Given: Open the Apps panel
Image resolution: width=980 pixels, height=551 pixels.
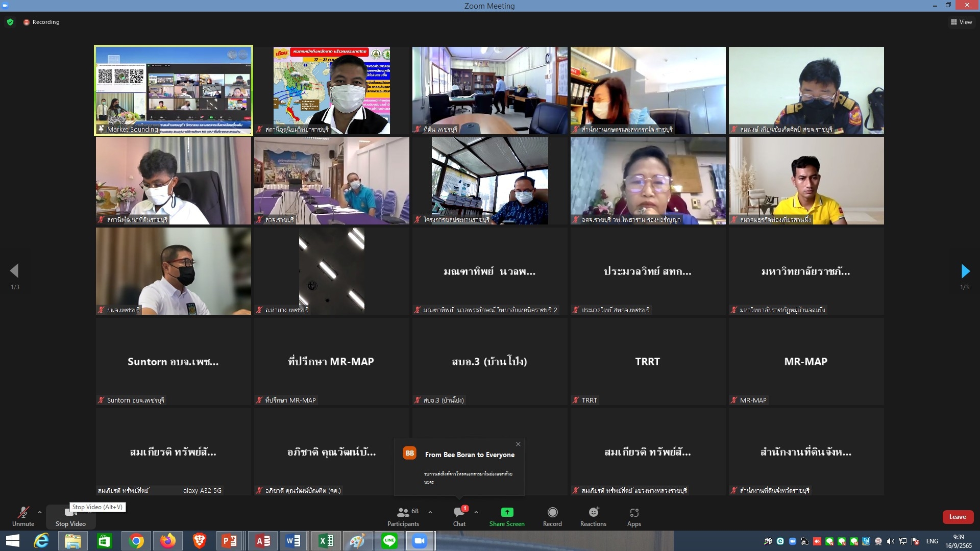Looking at the screenshot, I should [634, 515].
